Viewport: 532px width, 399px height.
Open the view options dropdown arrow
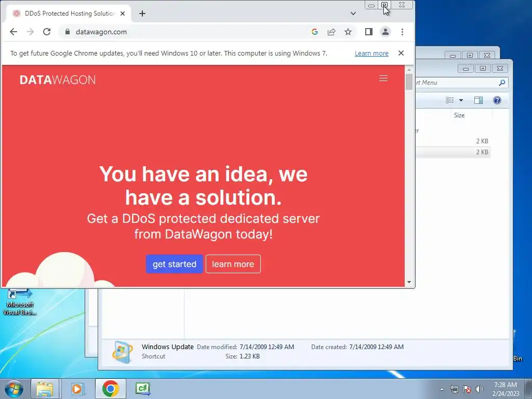click(461, 100)
